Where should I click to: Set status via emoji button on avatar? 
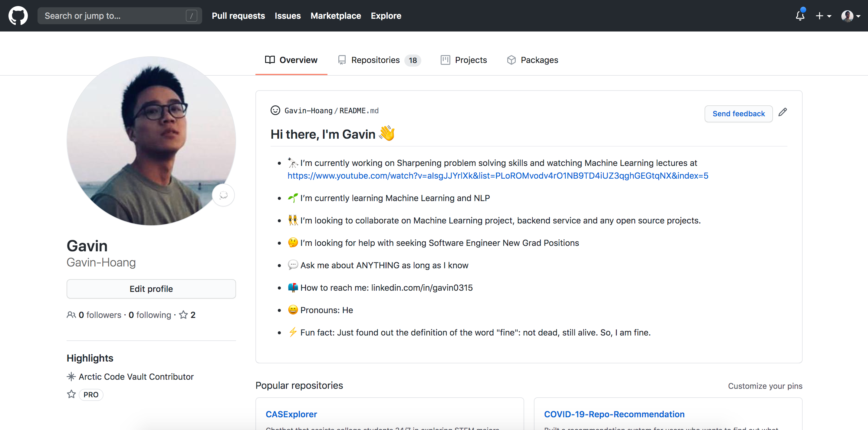pyautogui.click(x=223, y=195)
